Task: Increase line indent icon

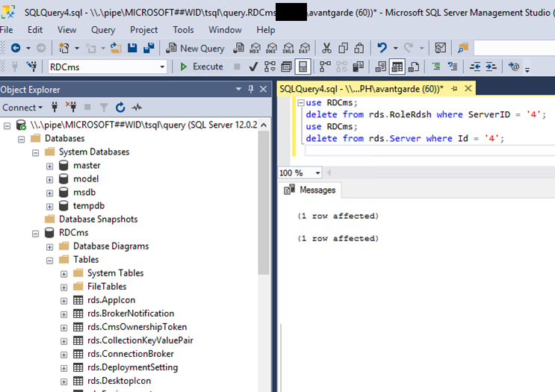Action: coord(491,66)
